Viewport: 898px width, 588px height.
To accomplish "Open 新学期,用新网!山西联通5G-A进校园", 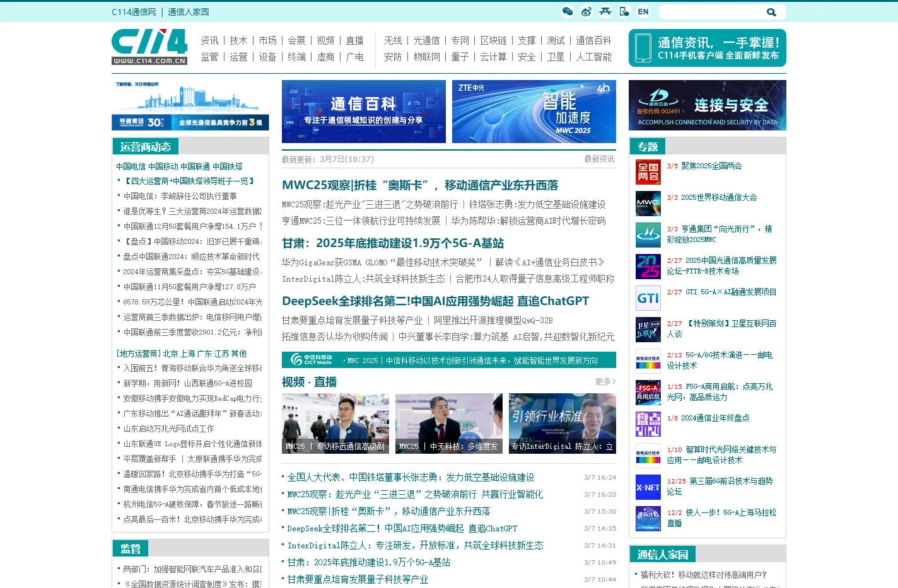I will tap(188, 383).
